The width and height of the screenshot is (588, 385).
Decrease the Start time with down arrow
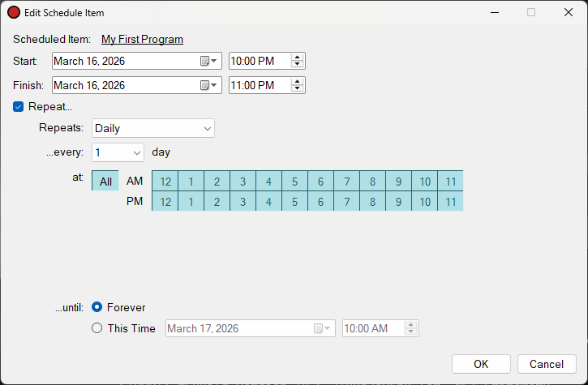pyautogui.click(x=298, y=64)
